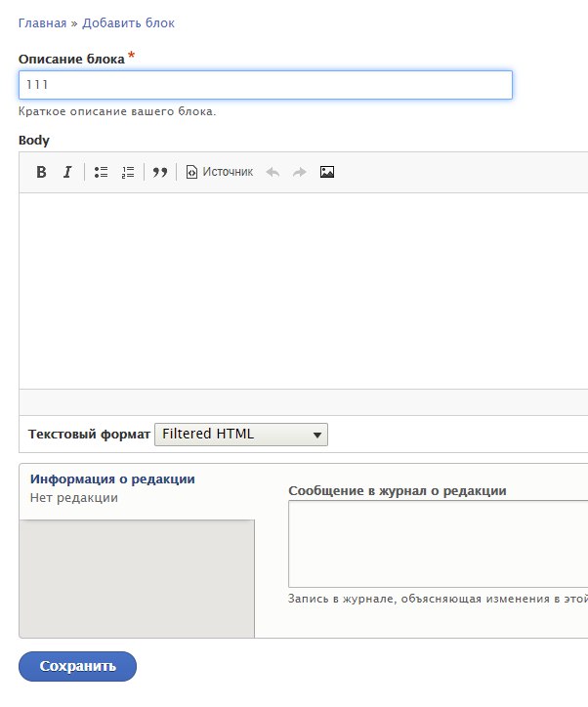Click the Главная breadcrumb link
The width and height of the screenshot is (588, 707).
tap(42, 23)
